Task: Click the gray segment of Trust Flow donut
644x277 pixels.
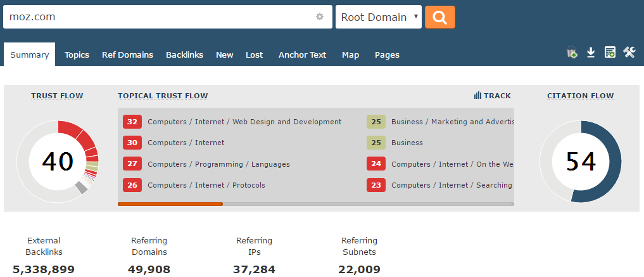Action: 81,188
